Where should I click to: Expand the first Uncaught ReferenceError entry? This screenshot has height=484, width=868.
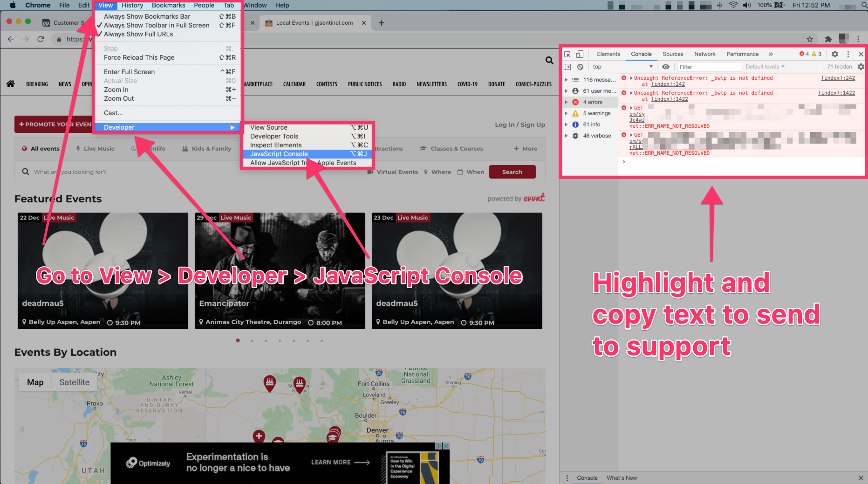tap(631, 78)
